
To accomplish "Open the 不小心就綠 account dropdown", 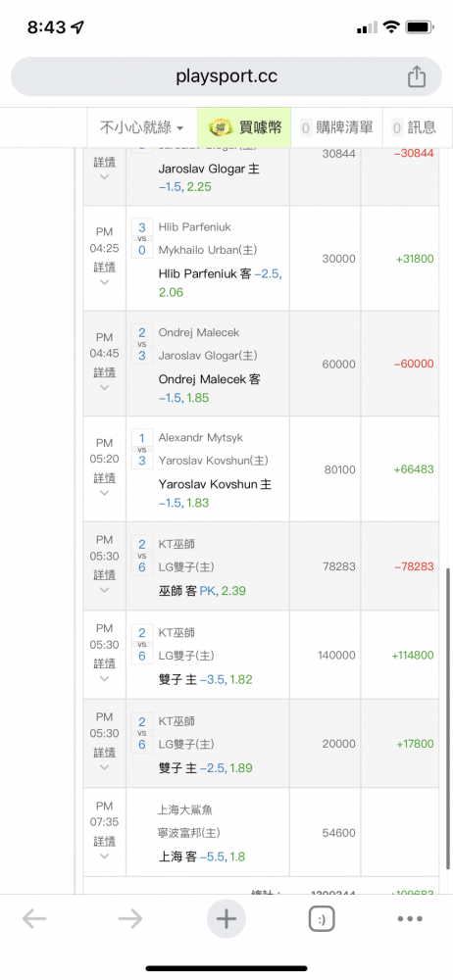I will (142, 127).
